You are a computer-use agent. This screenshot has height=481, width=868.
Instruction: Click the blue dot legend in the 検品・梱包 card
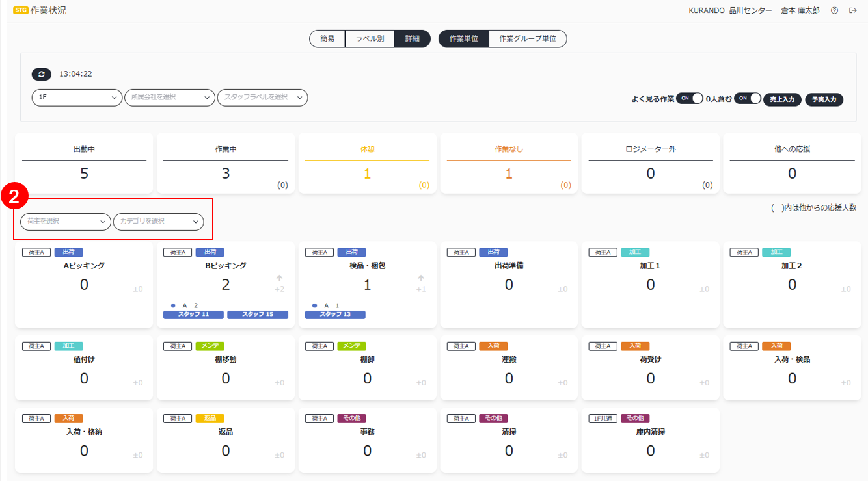pyautogui.click(x=315, y=305)
